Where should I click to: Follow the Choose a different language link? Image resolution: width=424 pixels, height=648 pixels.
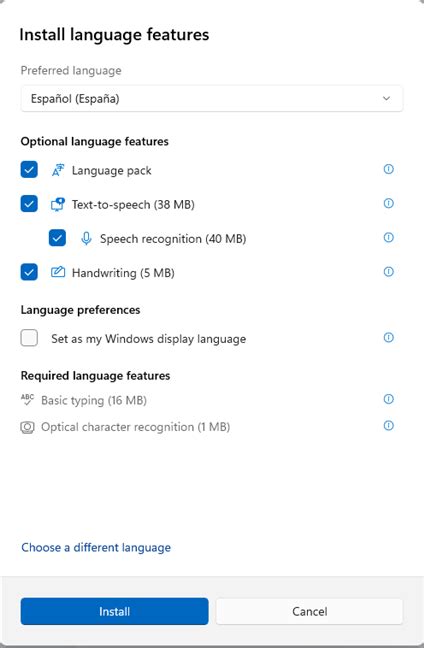click(96, 548)
